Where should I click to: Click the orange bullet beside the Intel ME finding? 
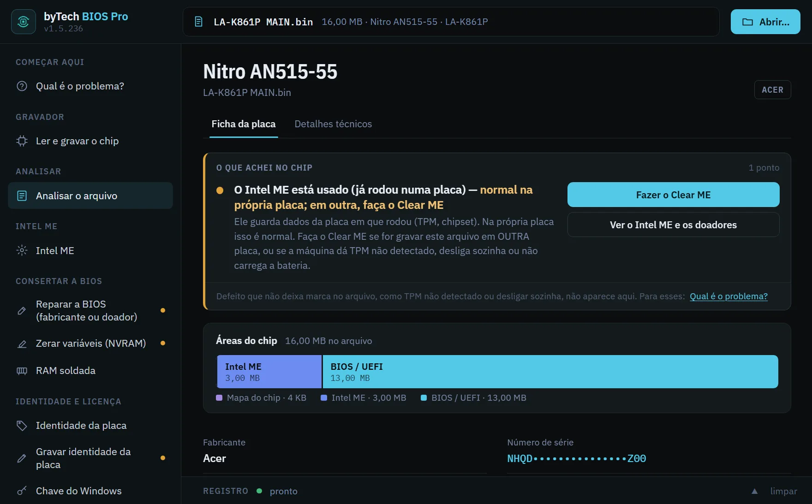click(x=220, y=190)
